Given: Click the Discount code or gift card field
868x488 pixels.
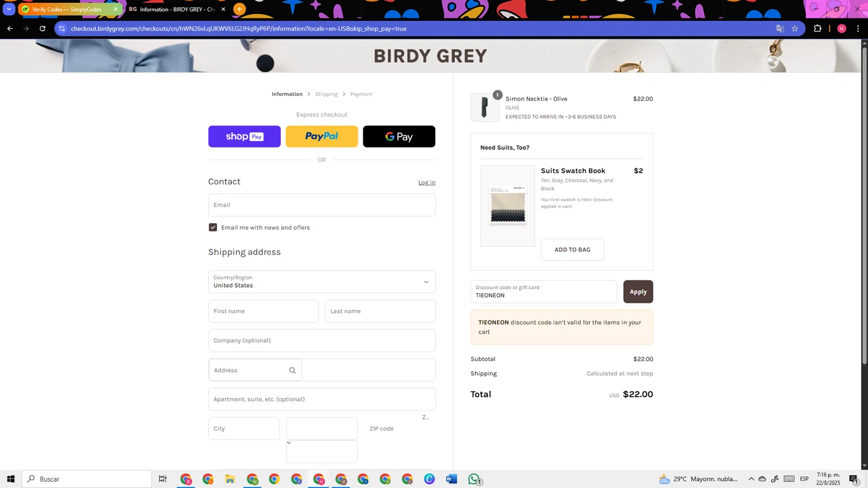Looking at the screenshot, I should point(543,291).
